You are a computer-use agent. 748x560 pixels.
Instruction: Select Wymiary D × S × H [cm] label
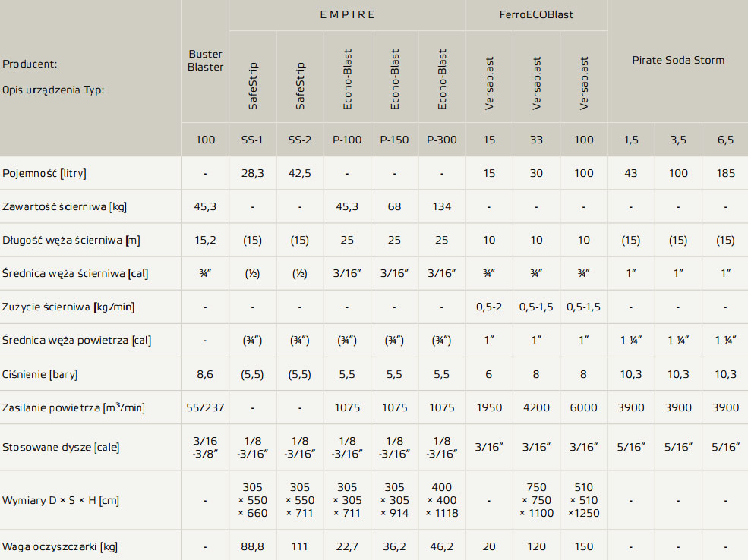click(61, 500)
